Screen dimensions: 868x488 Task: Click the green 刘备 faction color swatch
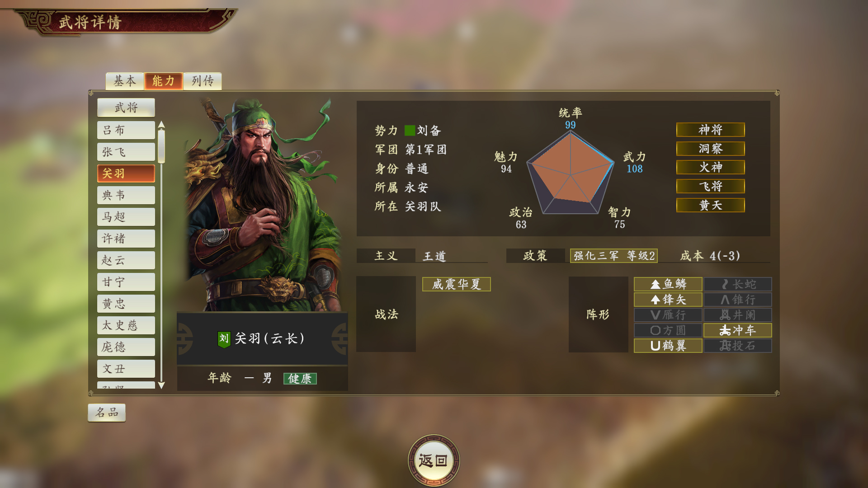410,131
